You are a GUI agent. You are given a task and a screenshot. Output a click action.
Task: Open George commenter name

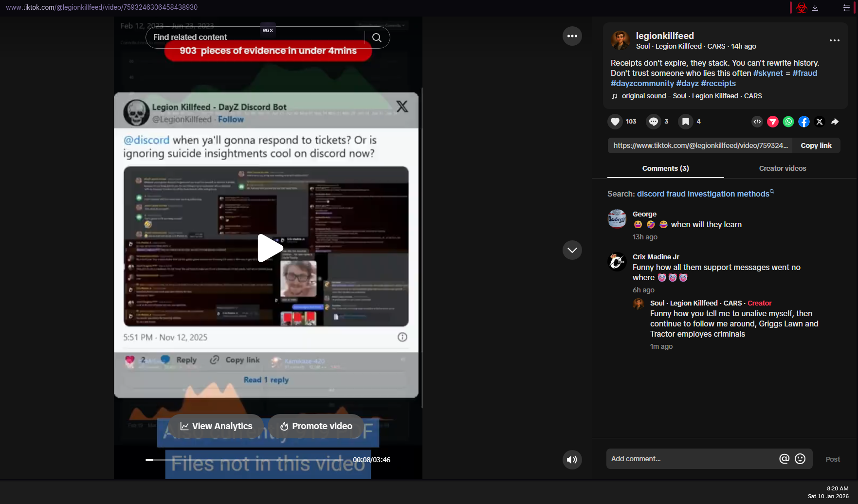coord(644,214)
